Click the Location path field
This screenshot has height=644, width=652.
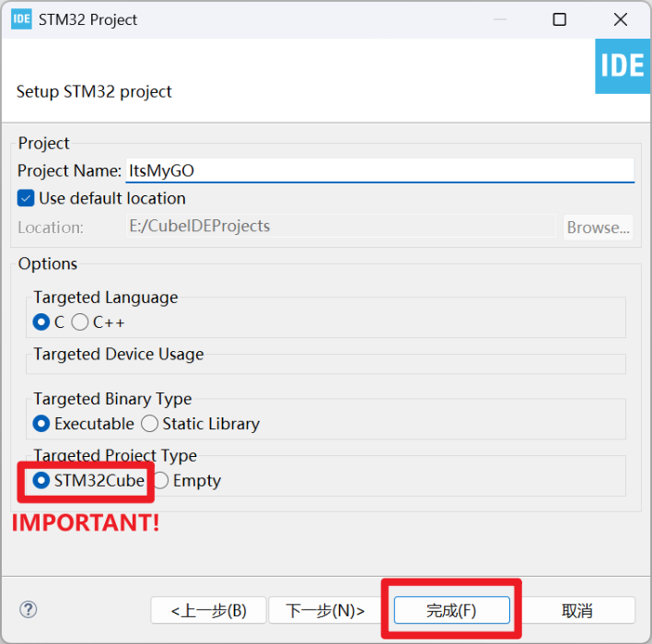[341, 226]
